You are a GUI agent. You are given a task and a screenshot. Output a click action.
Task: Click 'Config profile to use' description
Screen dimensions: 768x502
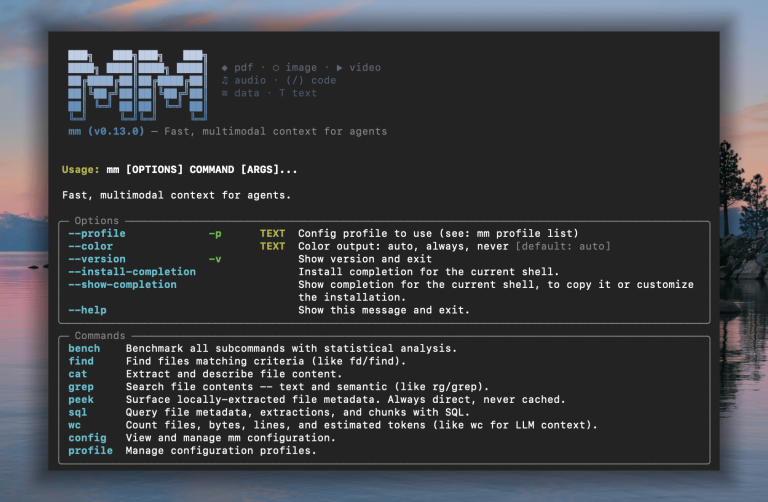coord(438,233)
